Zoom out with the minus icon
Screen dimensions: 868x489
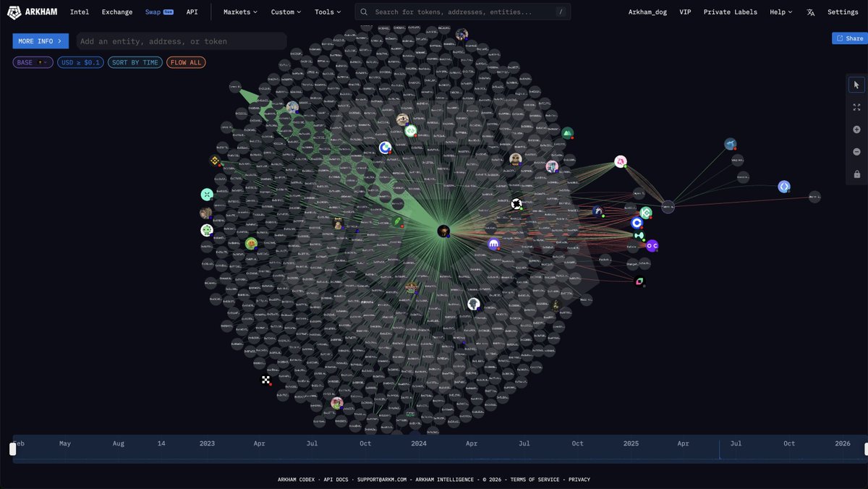(856, 152)
